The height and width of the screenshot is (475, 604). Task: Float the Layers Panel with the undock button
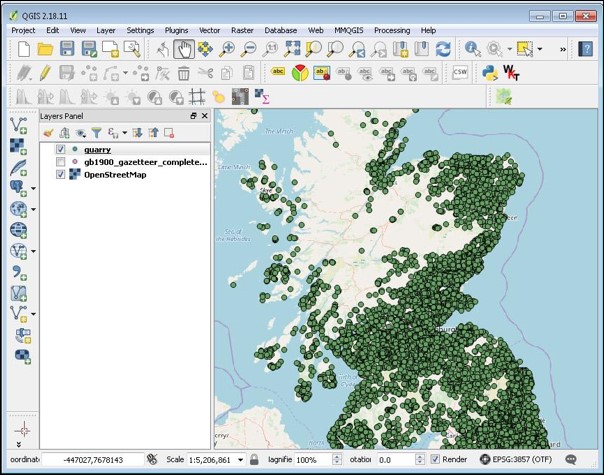(193, 116)
